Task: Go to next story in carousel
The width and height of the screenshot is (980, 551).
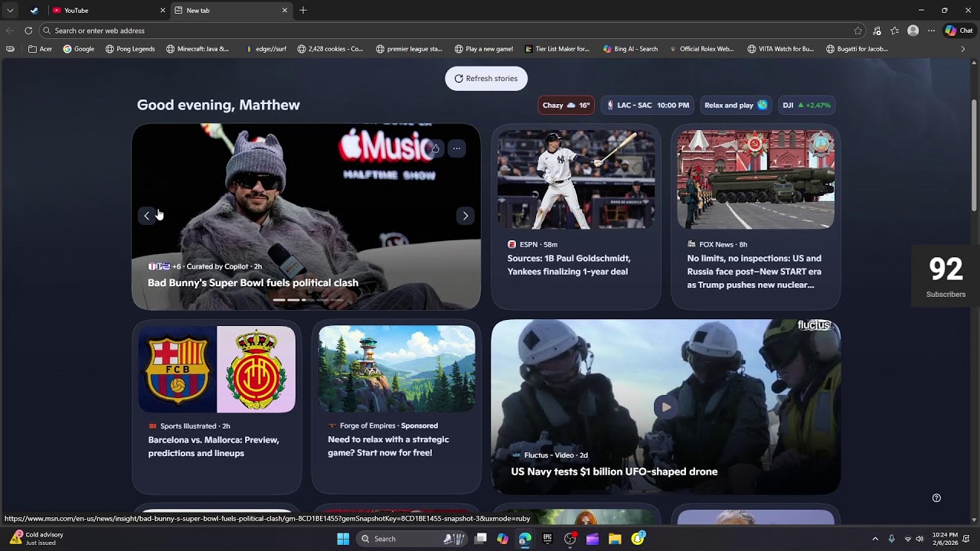Action: [x=465, y=216]
